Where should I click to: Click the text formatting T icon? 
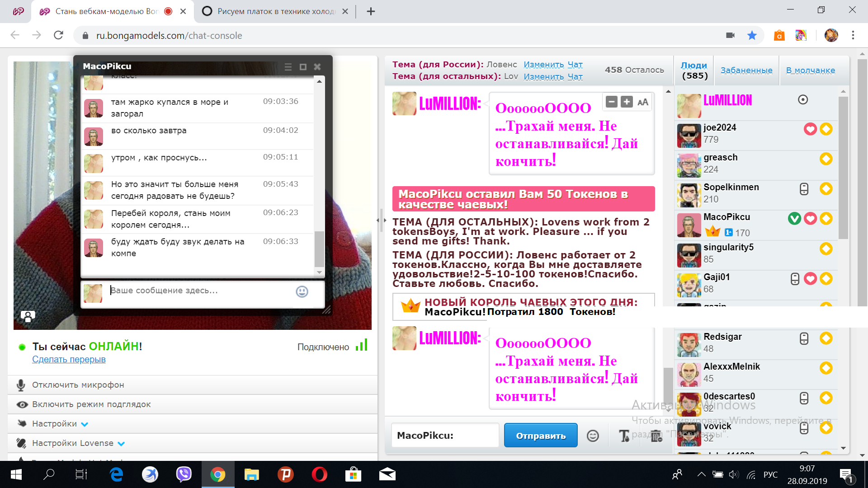(x=624, y=436)
